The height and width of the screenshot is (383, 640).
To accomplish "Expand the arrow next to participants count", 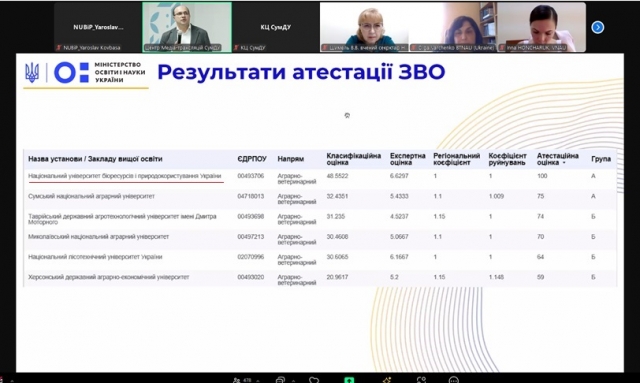I will [x=258, y=381].
